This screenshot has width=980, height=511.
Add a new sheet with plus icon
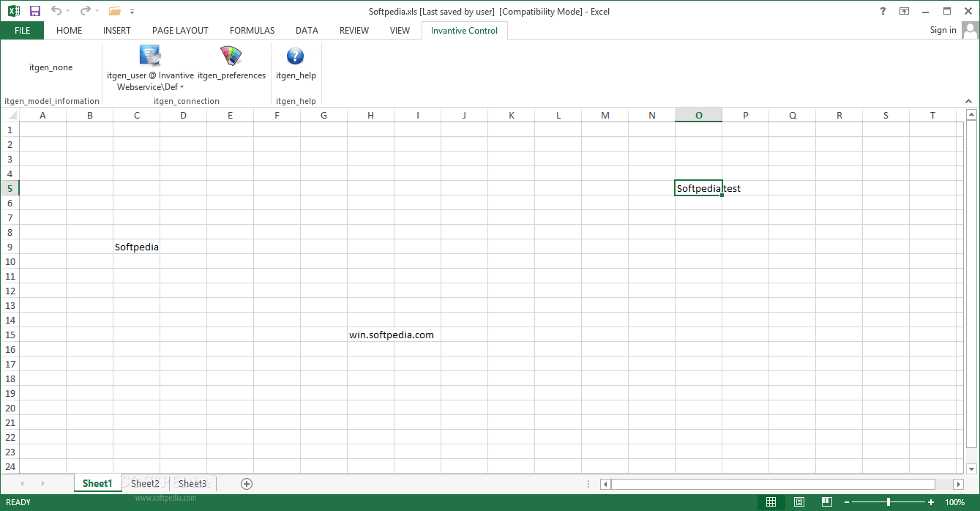(247, 483)
